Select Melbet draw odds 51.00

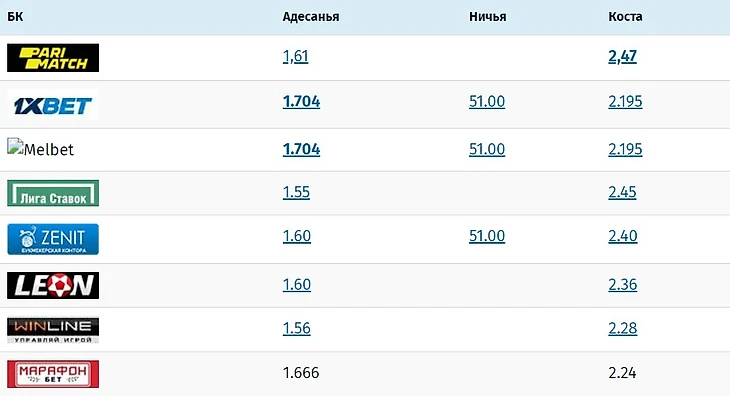tap(487, 149)
